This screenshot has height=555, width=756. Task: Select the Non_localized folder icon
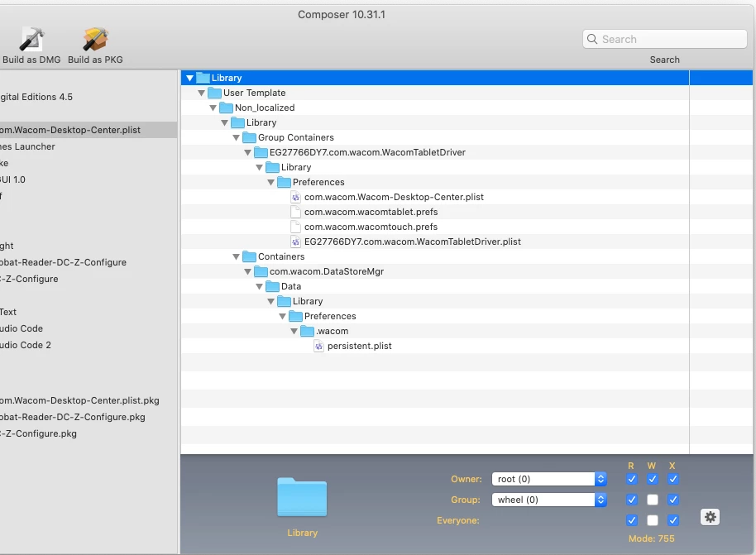point(226,108)
